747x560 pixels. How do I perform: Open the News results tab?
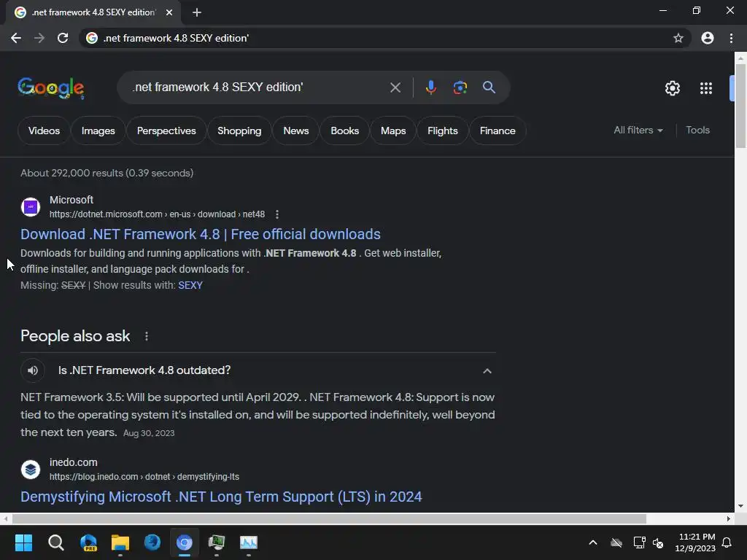[x=296, y=131]
